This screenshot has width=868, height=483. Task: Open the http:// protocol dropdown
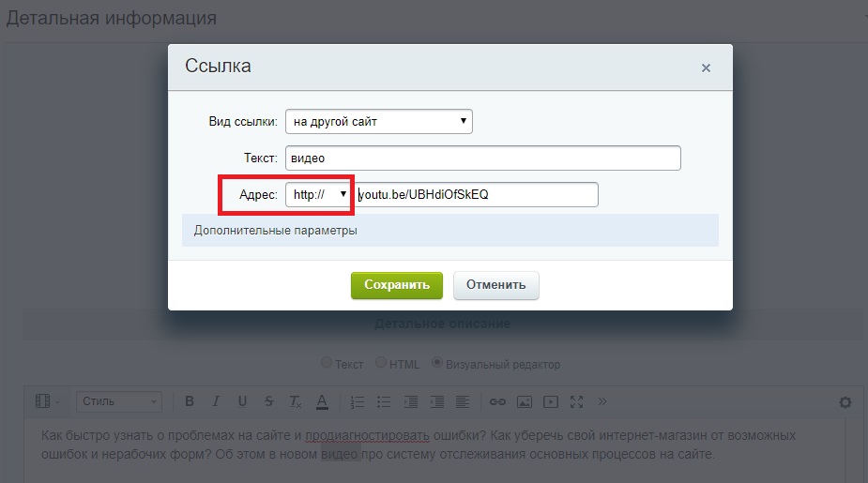(318, 195)
